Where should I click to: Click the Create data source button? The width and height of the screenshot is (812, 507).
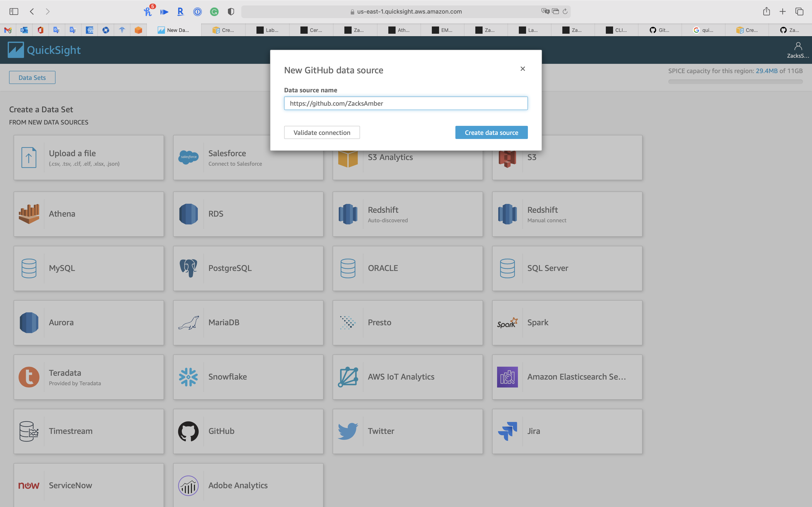pyautogui.click(x=491, y=132)
